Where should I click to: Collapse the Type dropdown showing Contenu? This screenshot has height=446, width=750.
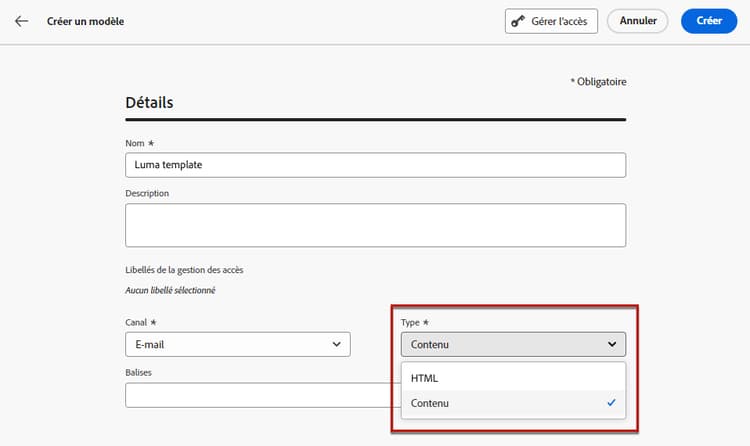pos(513,344)
